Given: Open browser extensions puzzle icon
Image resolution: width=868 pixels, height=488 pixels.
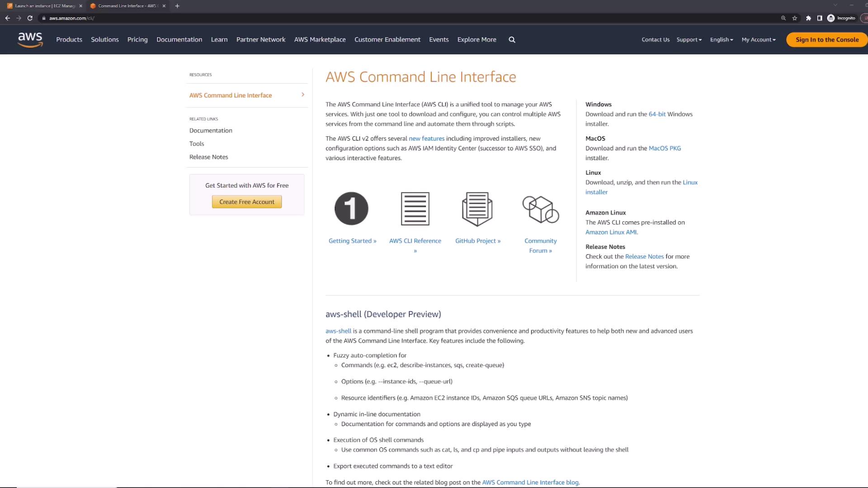Looking at the screenshot, I should tap(808, 18).
